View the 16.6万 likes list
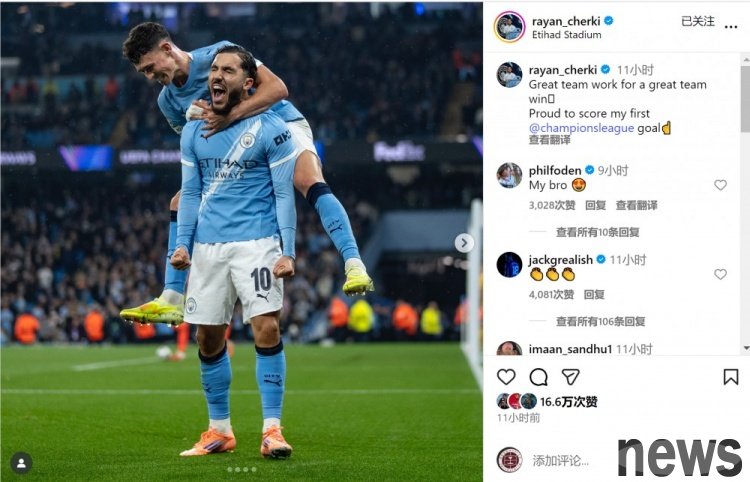 tap(569, 402)
